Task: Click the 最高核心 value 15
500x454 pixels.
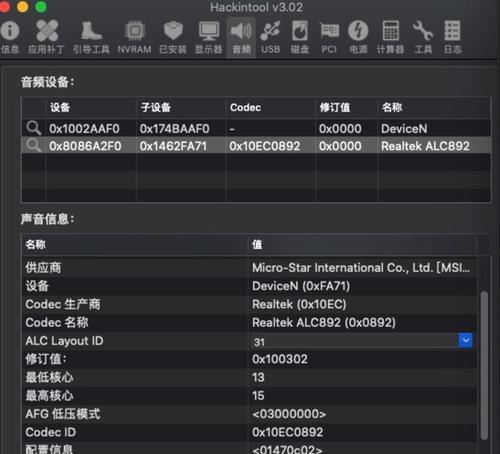Action: (x=258, y=396)
